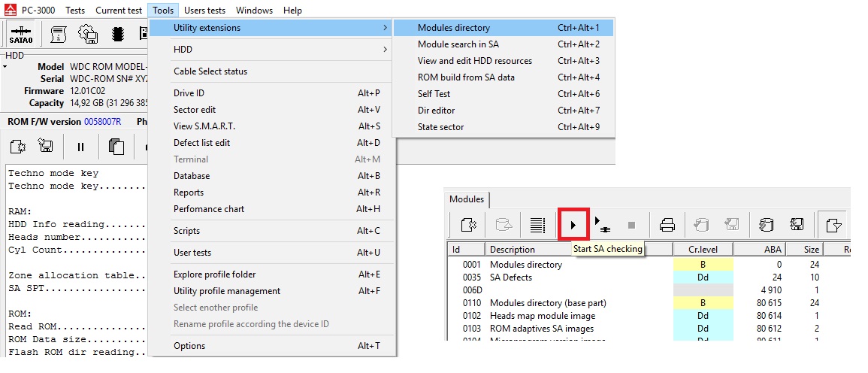Open Scripts menu entry
The image size is (868, 373).
272,231
